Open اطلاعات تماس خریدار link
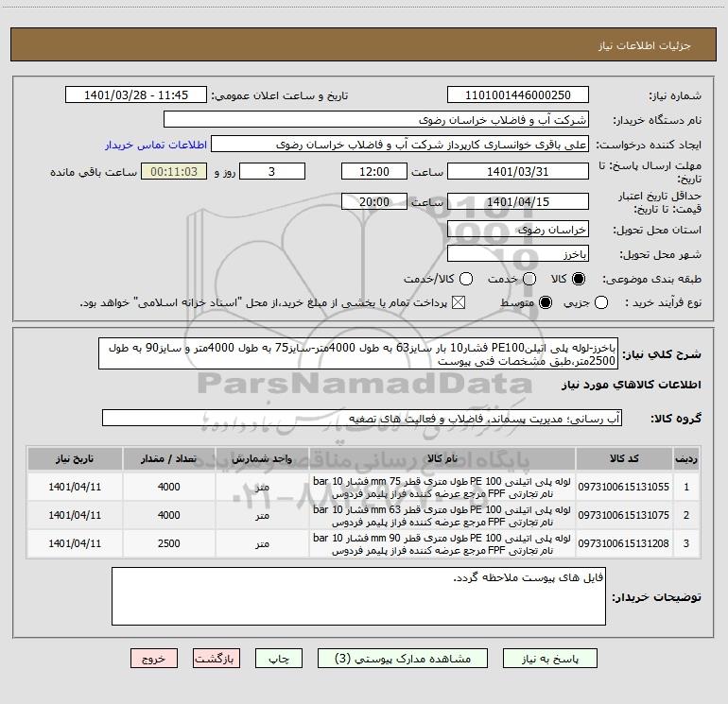This screenshot has width=728, height=704. pyautogui.click(x=156, y=145)
